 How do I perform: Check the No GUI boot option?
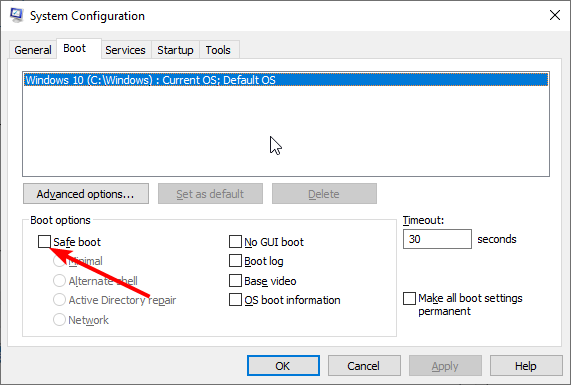[x=235, y=241]
